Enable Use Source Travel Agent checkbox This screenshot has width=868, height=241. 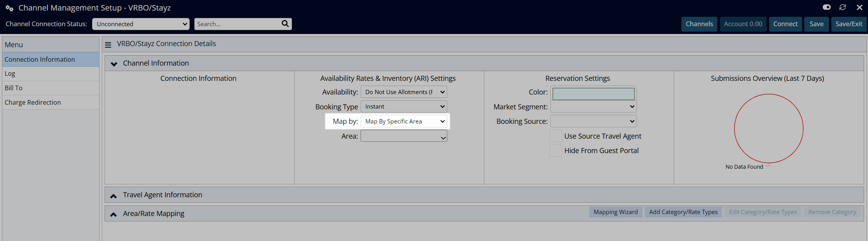[556, 136]
